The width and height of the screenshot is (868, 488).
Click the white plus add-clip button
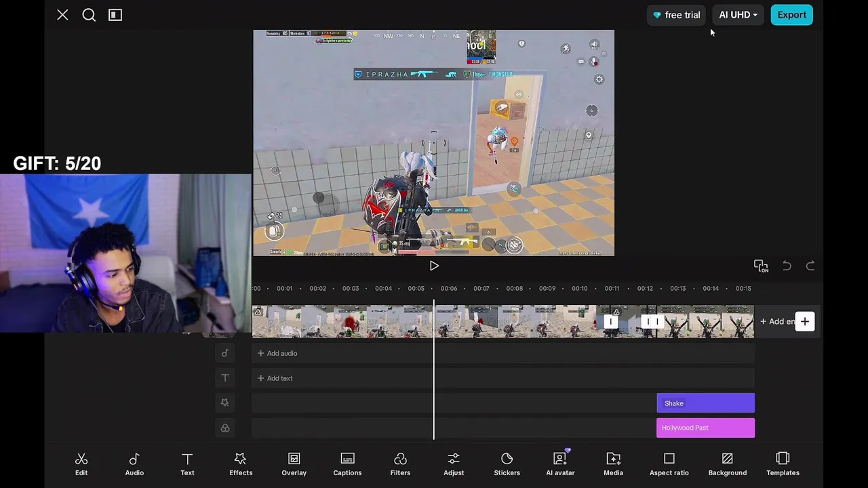(x=805, y=321)
